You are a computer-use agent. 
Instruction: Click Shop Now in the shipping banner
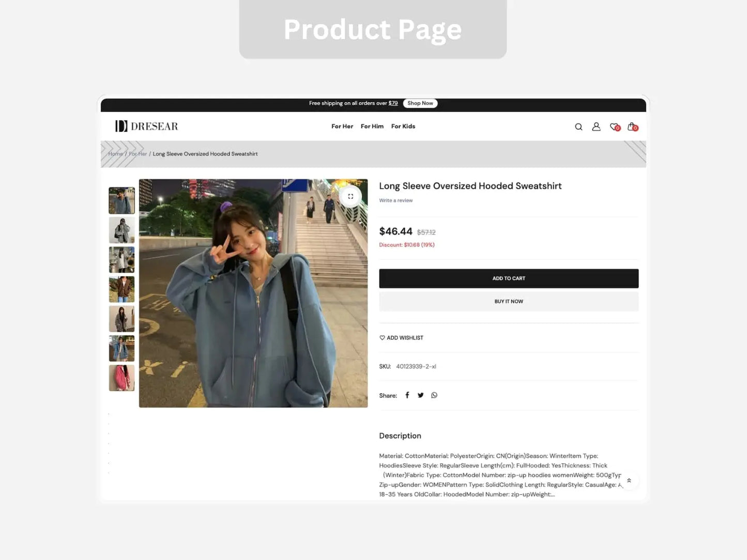tap(420, 103)
